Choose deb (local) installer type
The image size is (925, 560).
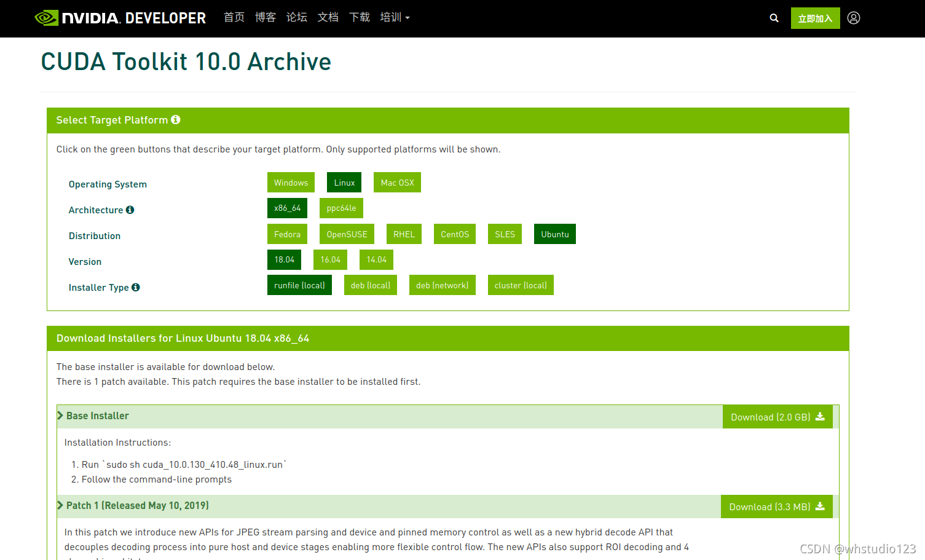point(371,285)
